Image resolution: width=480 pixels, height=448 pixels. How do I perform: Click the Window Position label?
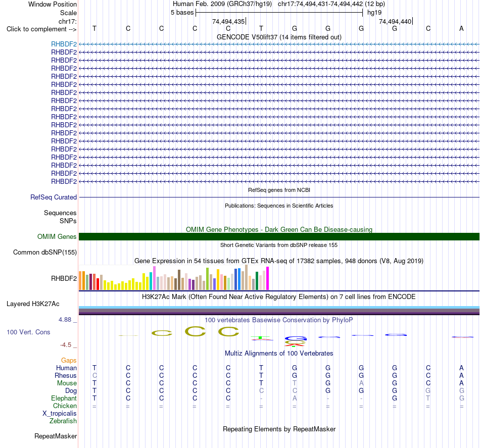point(53,4)
